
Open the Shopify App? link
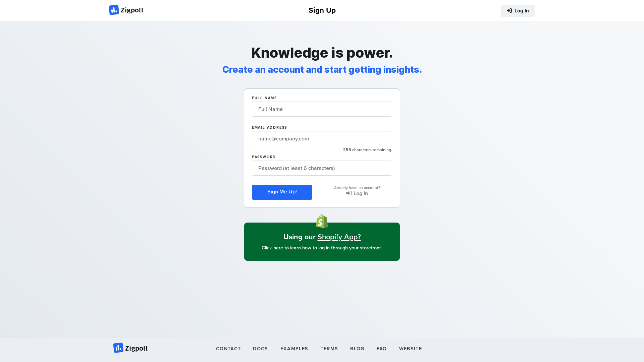pyautogui.click(x=339, y=237)
